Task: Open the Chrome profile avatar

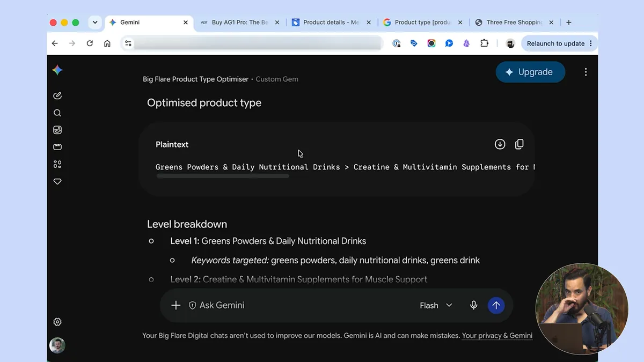Action: pyautogui.click(x=510, y=43)
